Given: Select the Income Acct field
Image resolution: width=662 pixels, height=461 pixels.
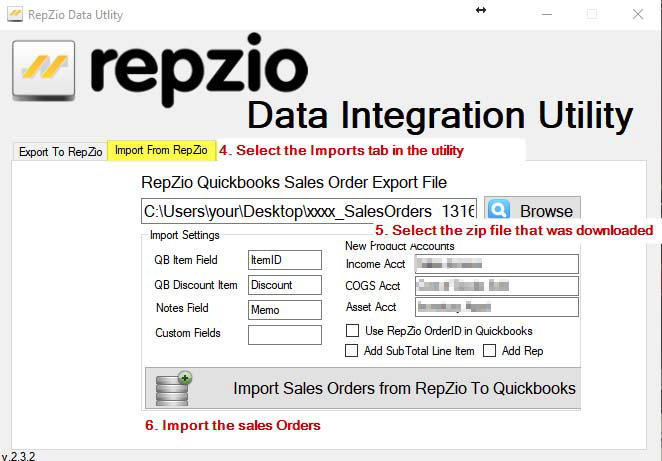Looking at the screenshot, I should pos(496,264).
